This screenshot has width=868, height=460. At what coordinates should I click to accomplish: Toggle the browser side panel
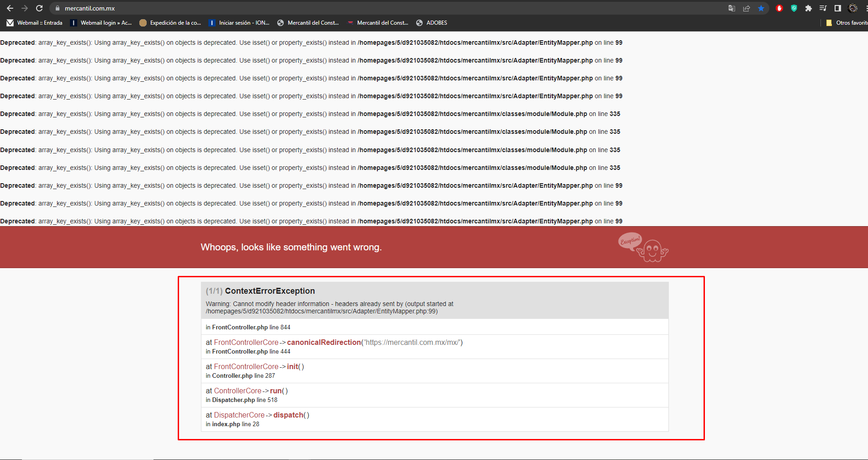point(838,8)
